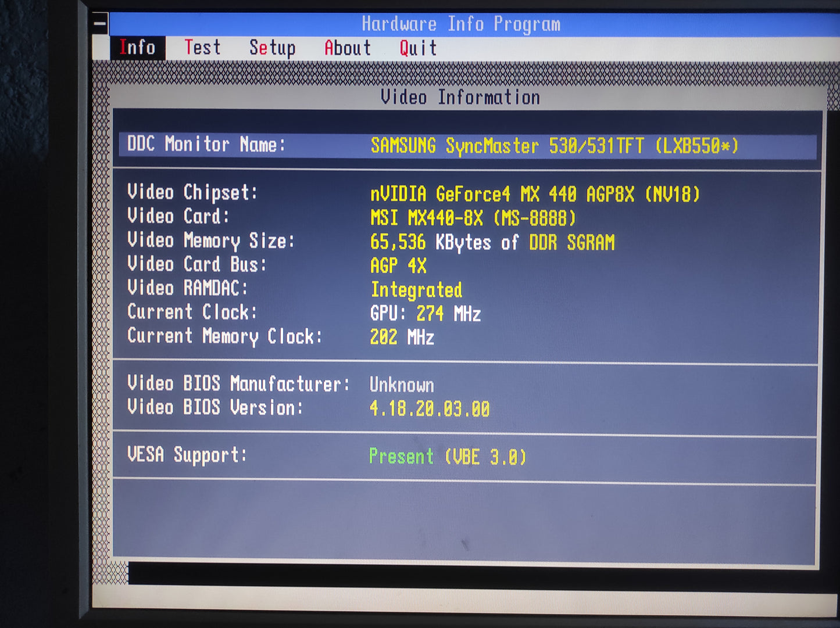Viewport: 840px width, 628px height.
Task: Click the MSI MX440-8X (MS-8888) value
Action: (x=473, y=218)
